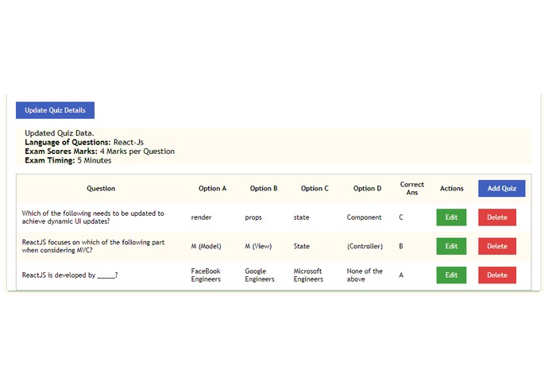Delete the dynamic UI updates question

click(497, 217)
